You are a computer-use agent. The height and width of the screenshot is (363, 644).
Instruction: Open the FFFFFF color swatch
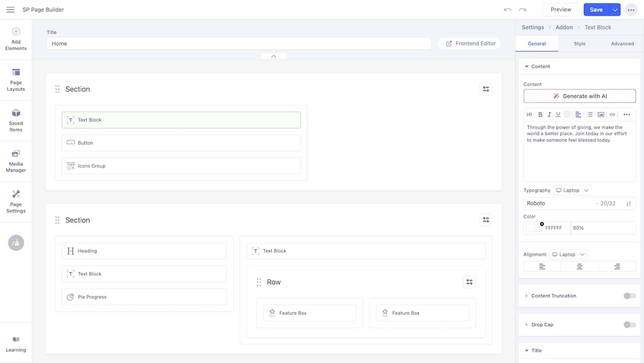click(535, 228)
